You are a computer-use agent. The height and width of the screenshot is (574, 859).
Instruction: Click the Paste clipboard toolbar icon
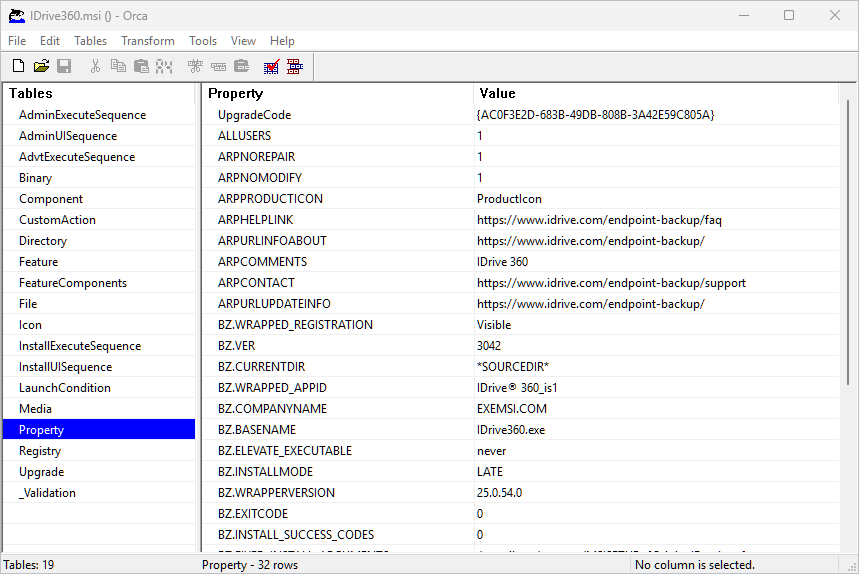pyautogui.click(x=141, y=67)
